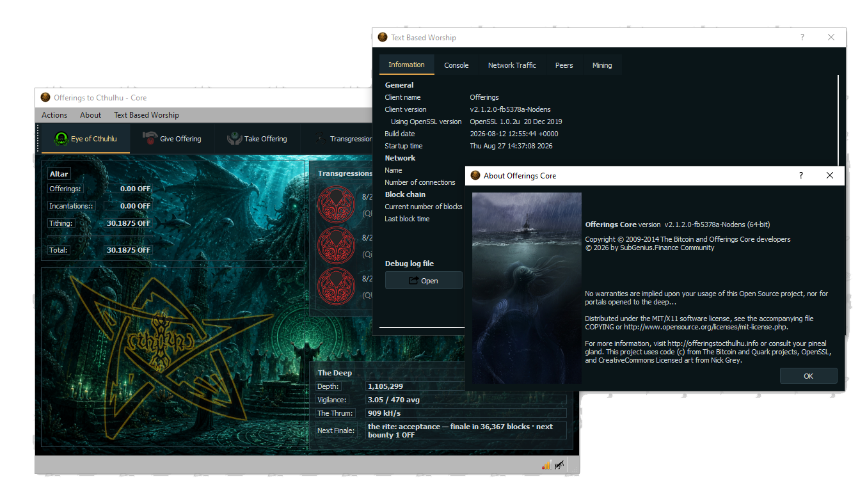This screenshot has height=504, width=867.
Task: Click the Debug log file heading
Action: [410, 264]
